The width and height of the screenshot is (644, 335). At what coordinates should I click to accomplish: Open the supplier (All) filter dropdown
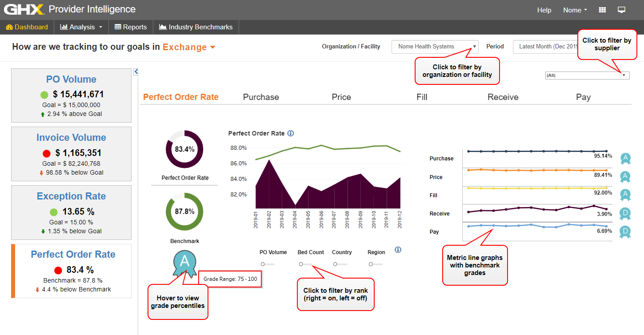tap(587, 76)
